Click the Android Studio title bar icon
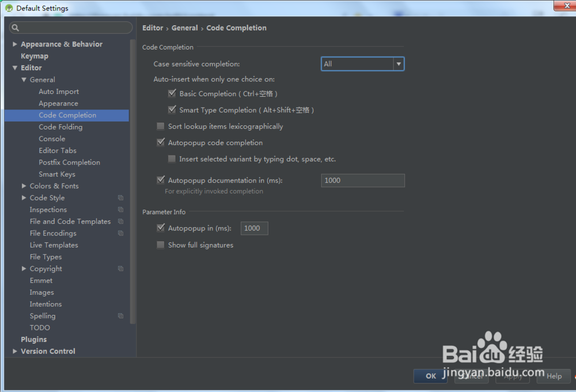 click(9, 8)
